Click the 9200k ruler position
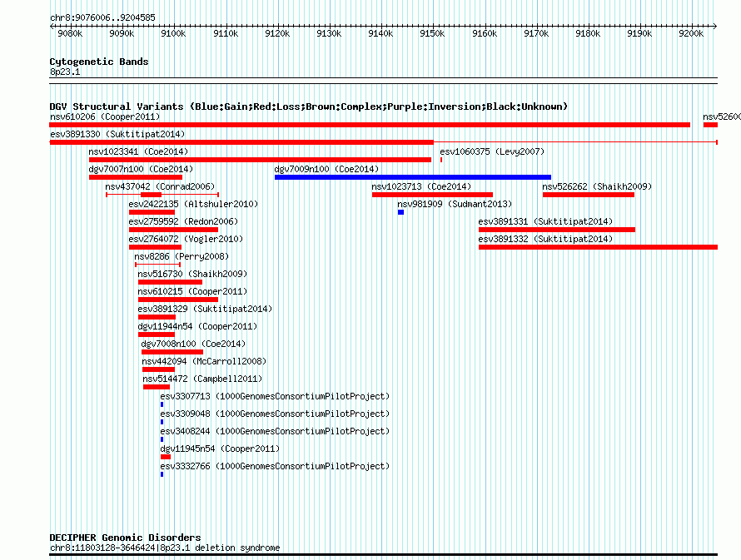 (x=691, y=33)
